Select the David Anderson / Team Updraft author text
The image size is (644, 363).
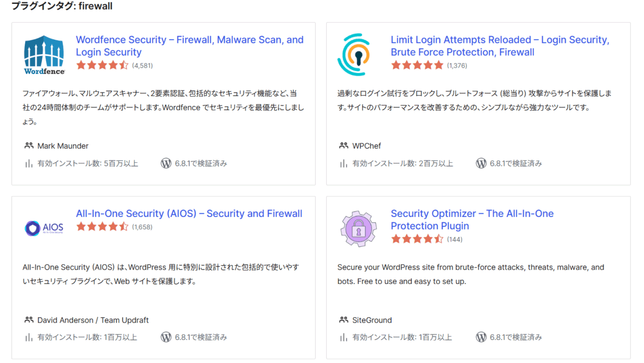93,320
